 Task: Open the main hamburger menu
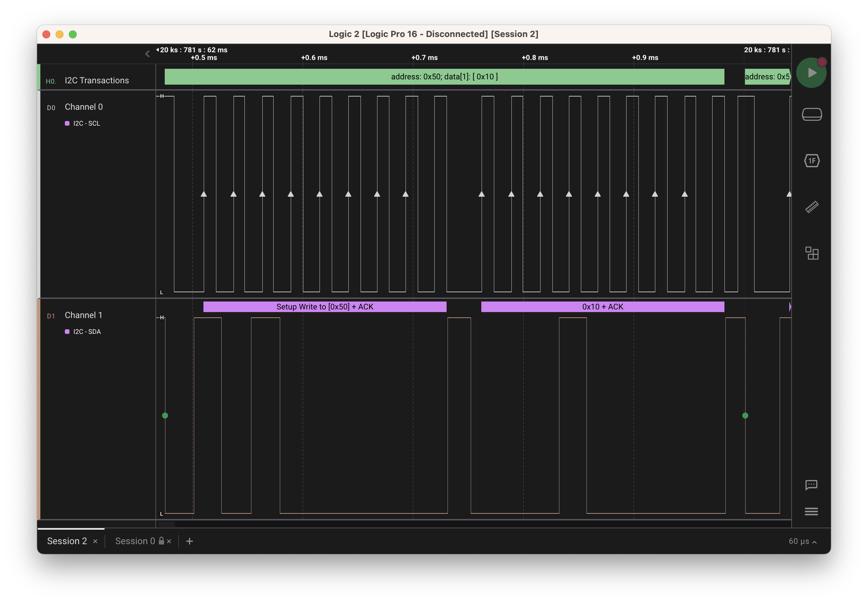click(x=811, y=511)
